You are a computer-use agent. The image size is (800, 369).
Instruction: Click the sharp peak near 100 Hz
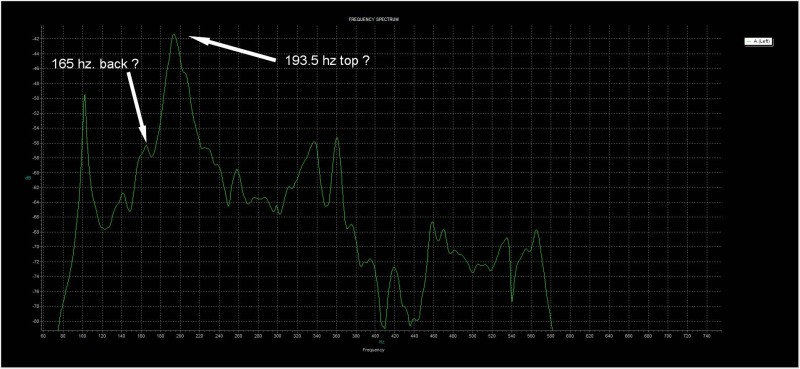[85, 96]
